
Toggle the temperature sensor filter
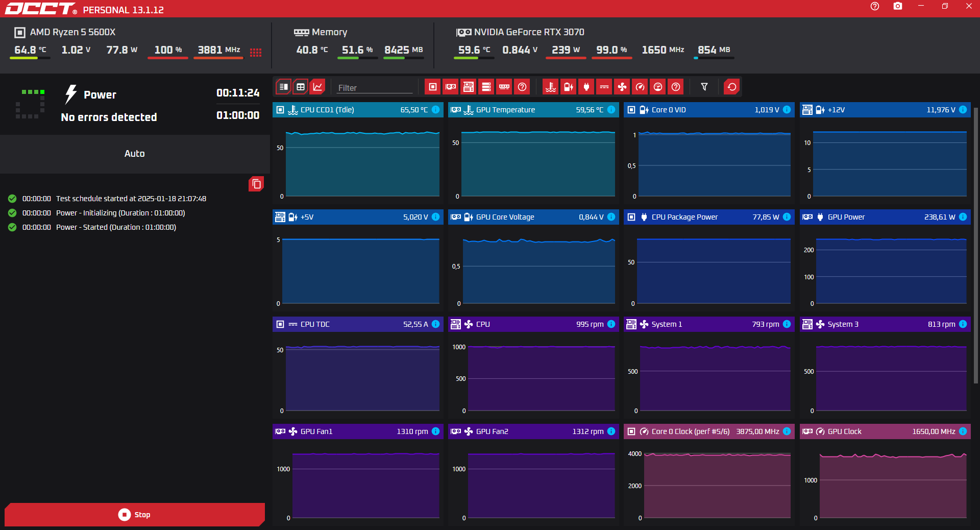pyautogui.click(x=551, y=87)
